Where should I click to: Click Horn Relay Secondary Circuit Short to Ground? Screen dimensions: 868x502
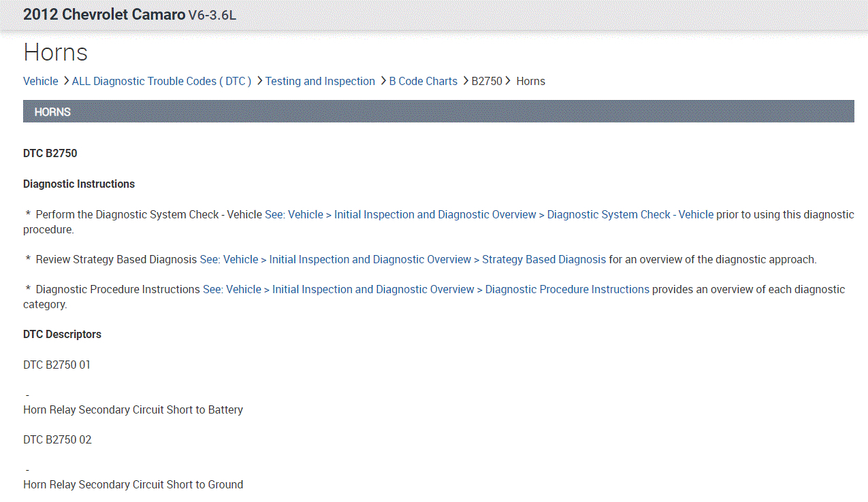133,485
